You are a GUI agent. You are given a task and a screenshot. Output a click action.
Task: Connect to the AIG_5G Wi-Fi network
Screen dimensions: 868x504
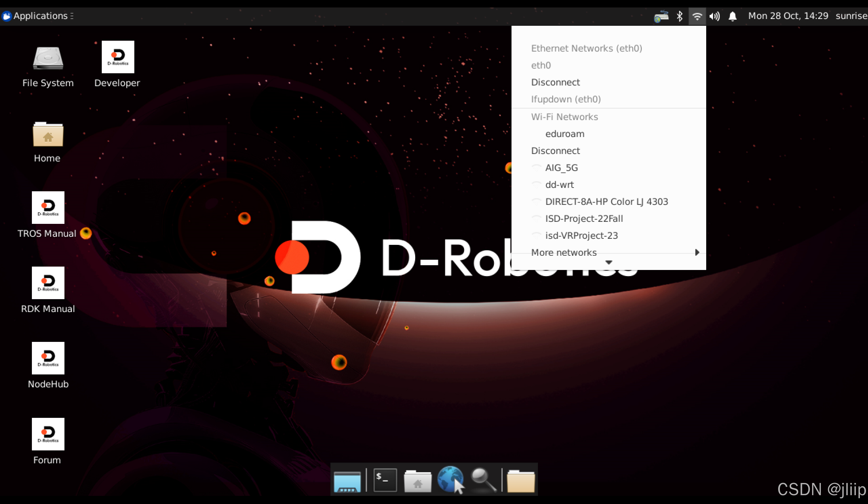(561, 168)
